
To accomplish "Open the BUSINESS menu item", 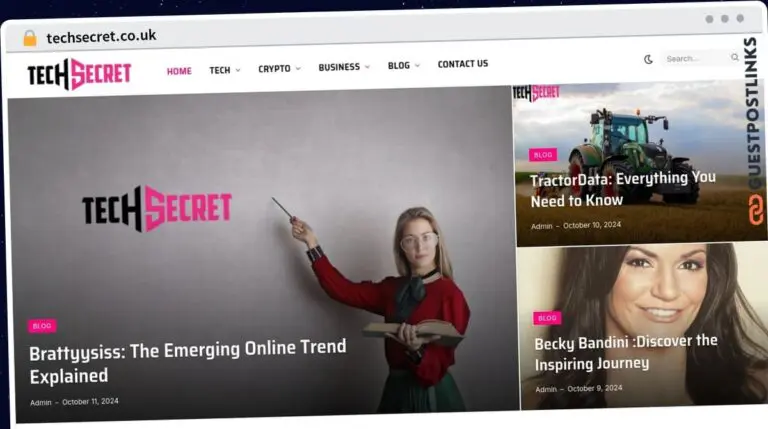I will click(x=339, y=67).
